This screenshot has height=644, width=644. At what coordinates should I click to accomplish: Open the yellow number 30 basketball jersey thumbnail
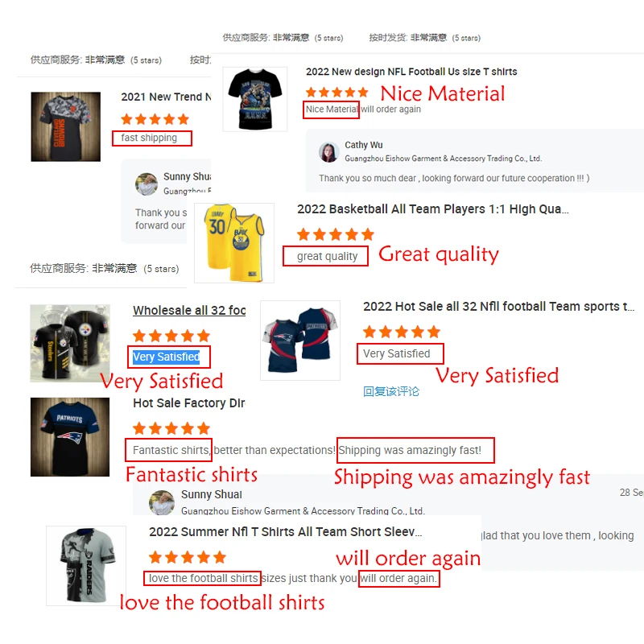click(234, 243)
